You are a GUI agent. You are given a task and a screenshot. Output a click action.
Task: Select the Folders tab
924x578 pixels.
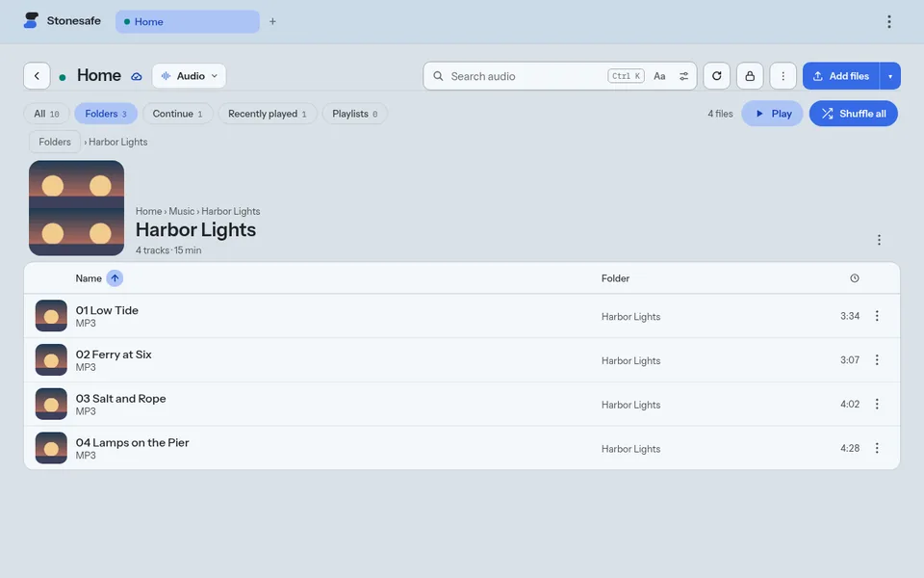tap(106, 114)
